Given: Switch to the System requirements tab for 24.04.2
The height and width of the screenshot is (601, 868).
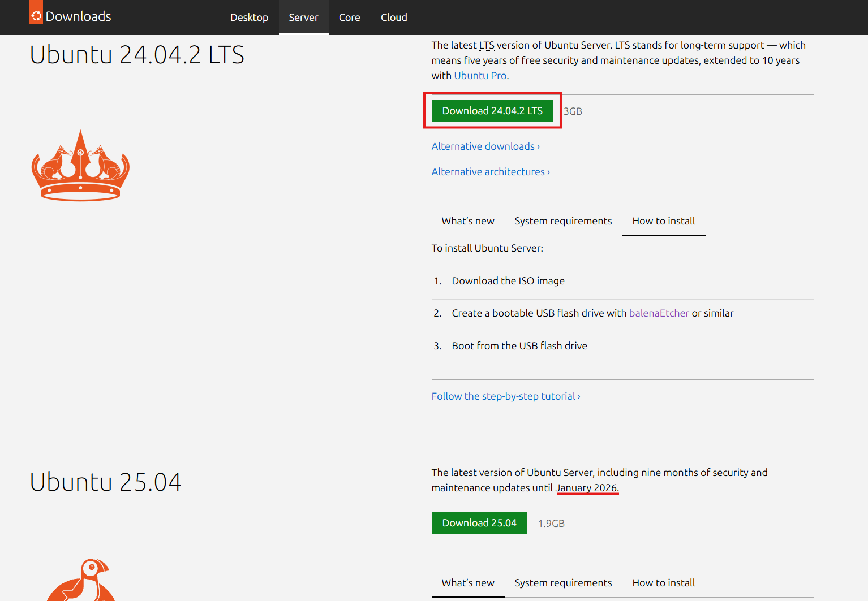Looking at the screenshot, I should [563, 221].
